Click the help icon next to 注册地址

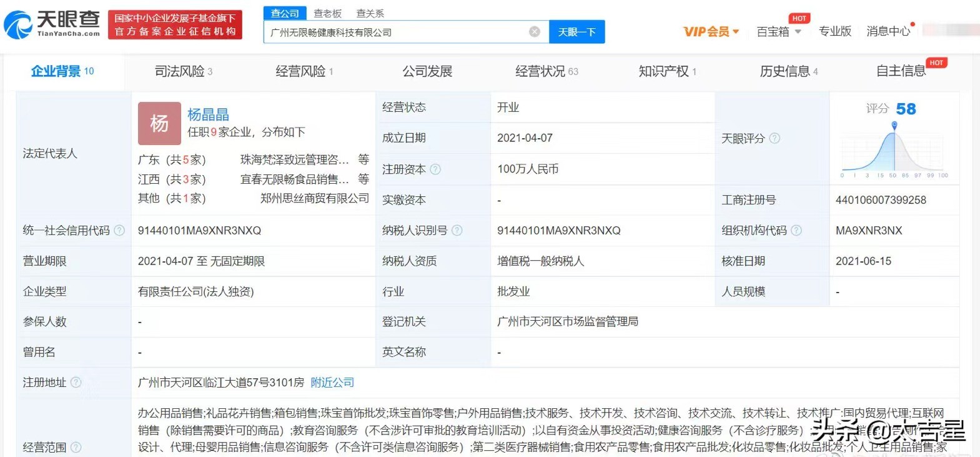(76, 383)
